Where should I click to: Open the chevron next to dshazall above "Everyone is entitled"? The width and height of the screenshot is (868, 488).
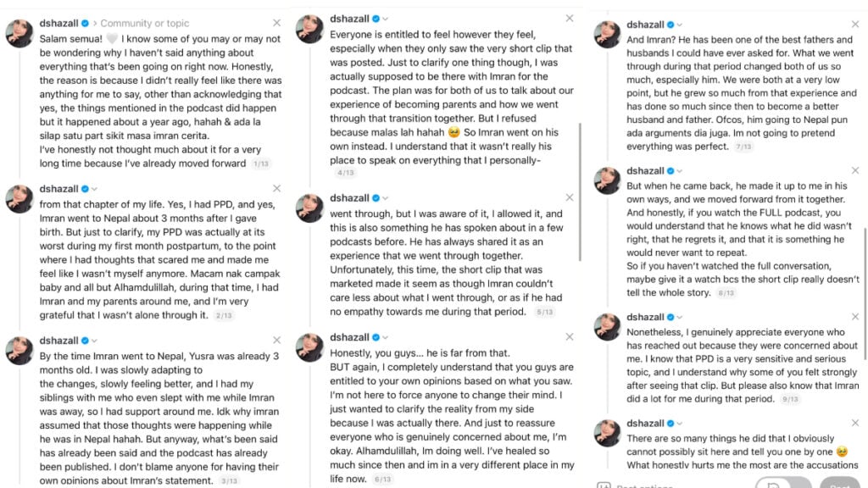coord(386,19)
